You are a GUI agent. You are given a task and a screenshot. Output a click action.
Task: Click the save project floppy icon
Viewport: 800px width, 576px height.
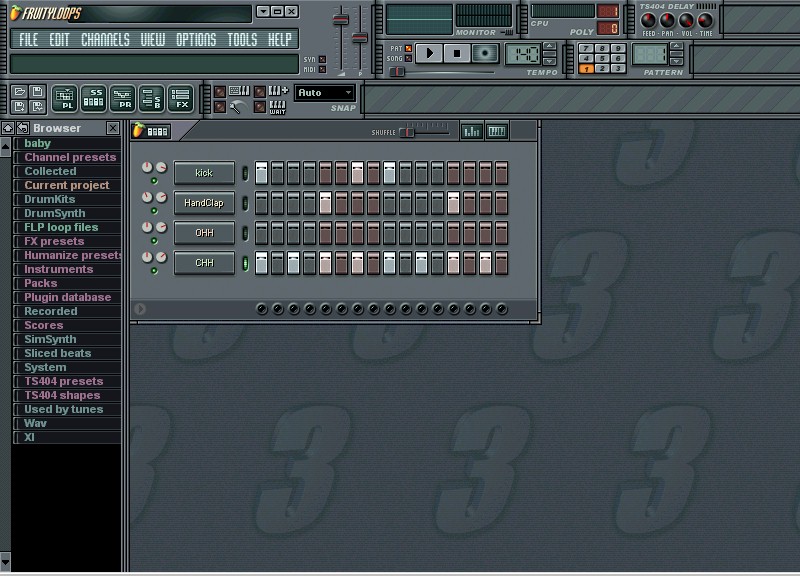pos(37,92)
